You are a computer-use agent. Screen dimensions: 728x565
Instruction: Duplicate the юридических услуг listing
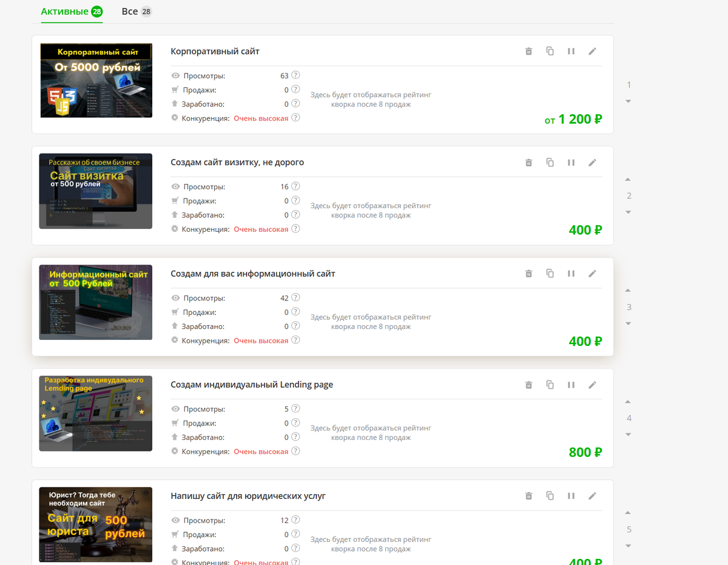[x=550, y=495]
